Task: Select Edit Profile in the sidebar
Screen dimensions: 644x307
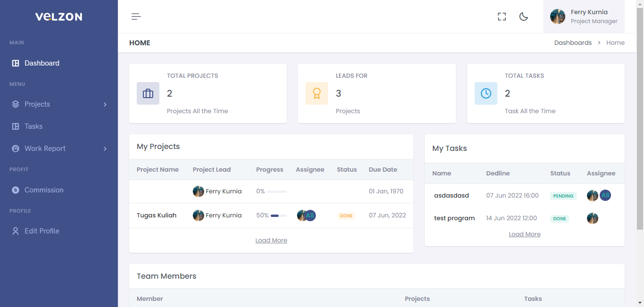Action: pyautogui.click(x=41, y=231)
